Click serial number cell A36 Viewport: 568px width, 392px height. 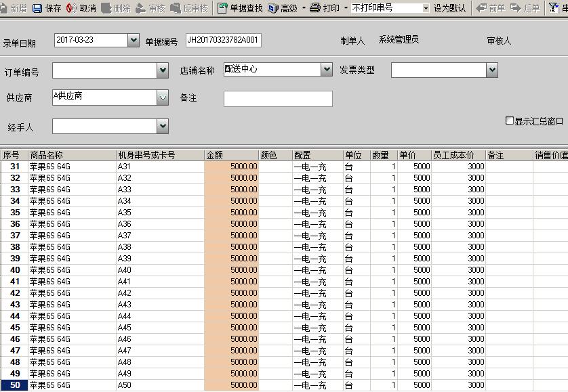point(160,224)
